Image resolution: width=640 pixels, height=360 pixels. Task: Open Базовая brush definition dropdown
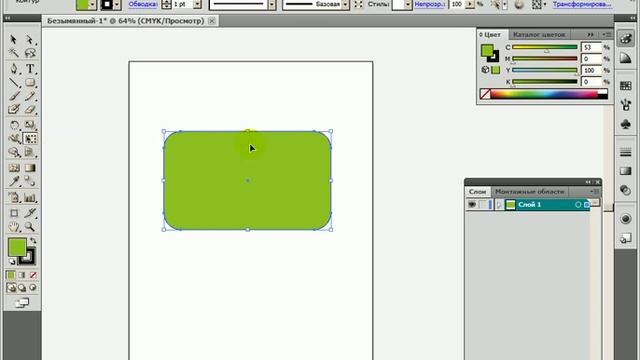click(345, 4)
